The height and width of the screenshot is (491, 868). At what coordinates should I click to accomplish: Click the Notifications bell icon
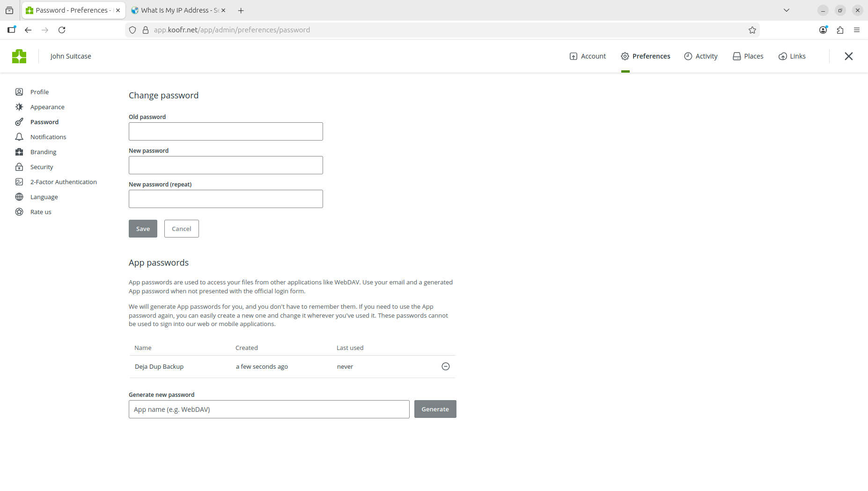[x=19, y=137]
